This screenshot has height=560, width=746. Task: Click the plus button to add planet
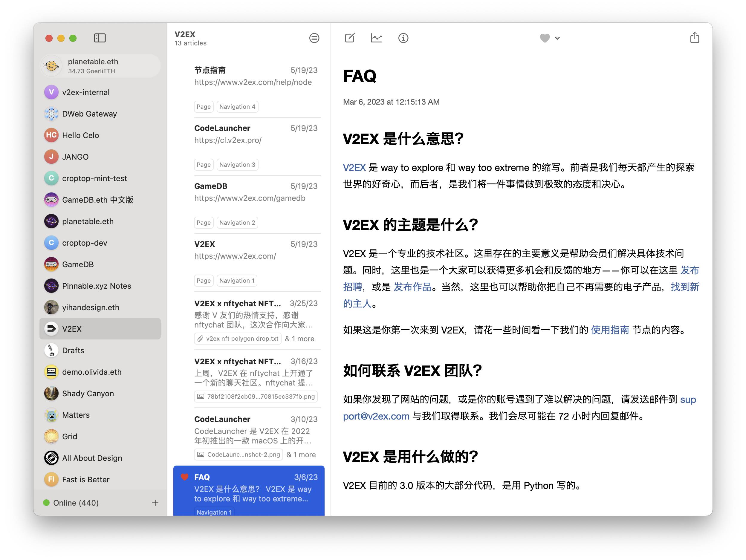click(155, 503)
